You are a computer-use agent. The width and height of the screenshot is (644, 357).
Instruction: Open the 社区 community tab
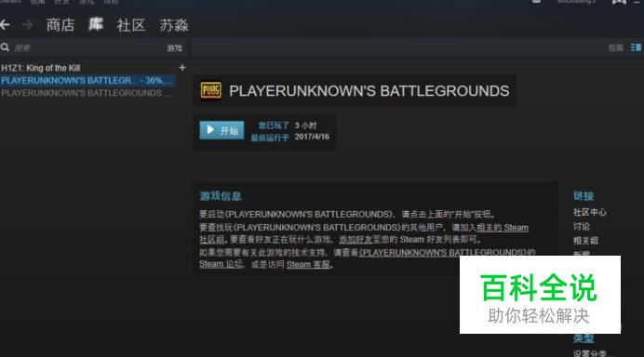[x=131, y=25]
